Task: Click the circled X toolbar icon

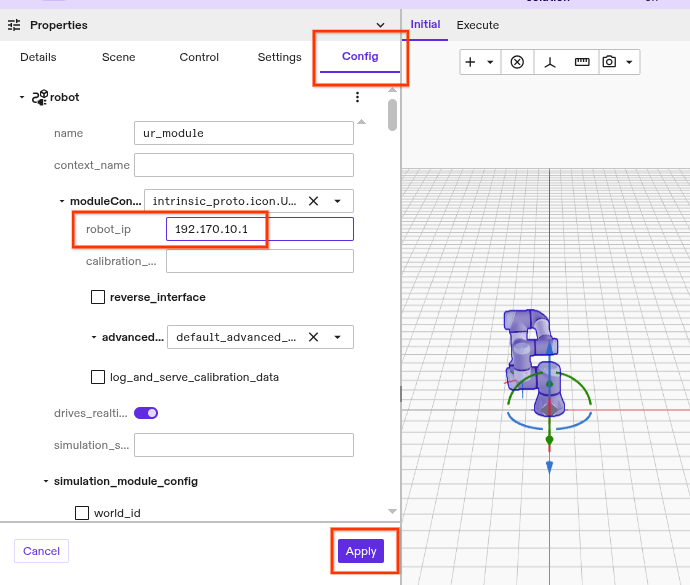Action: pos(517,62)
